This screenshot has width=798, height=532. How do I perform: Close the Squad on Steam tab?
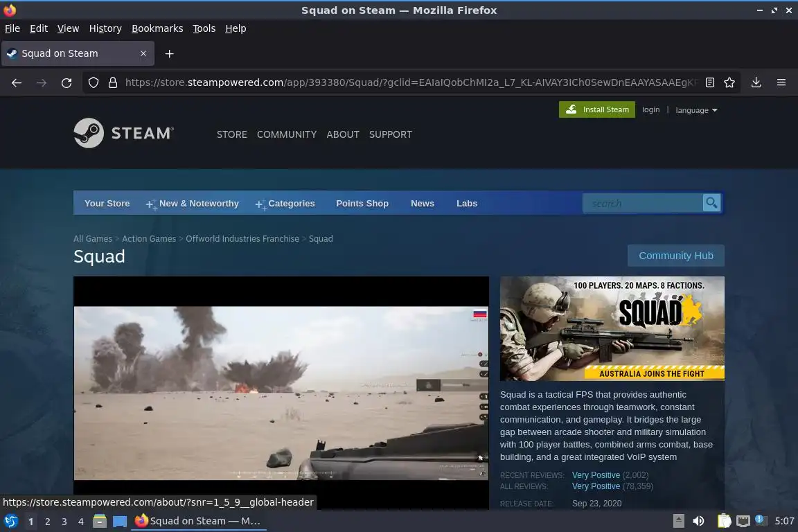pyautogui.click(x=143, y=53)
